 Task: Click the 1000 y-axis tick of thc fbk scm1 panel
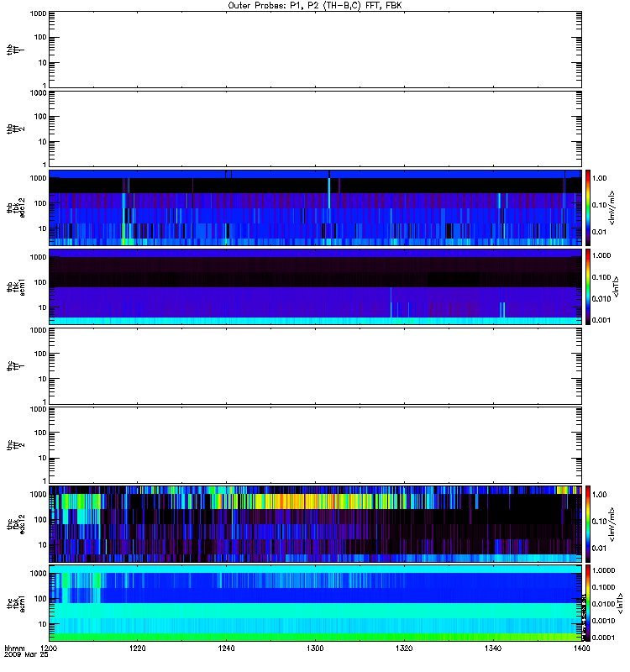[x=38, y=574]
